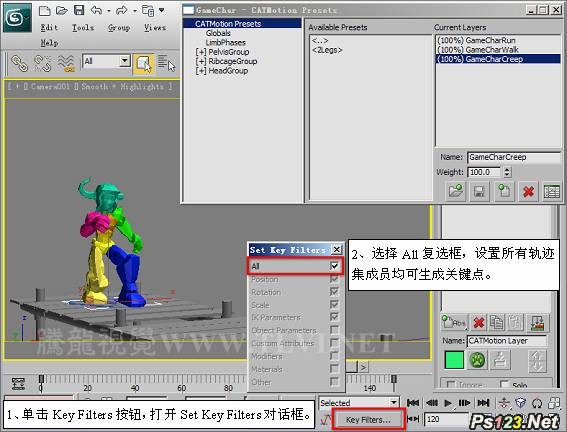The width and height of the screenshot is (567, 432).
Task: Click the Pan View navigation icon
Action: click(504, 403)
